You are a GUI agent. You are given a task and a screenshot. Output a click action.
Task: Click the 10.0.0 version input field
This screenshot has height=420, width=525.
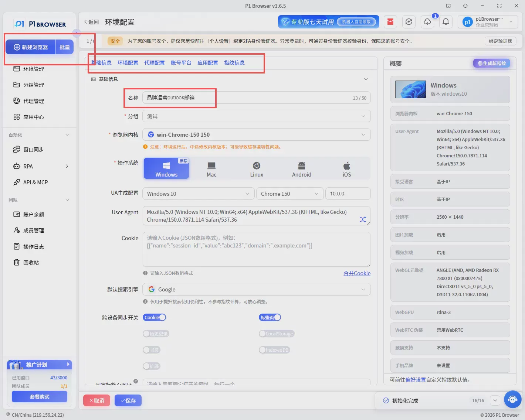348,194
